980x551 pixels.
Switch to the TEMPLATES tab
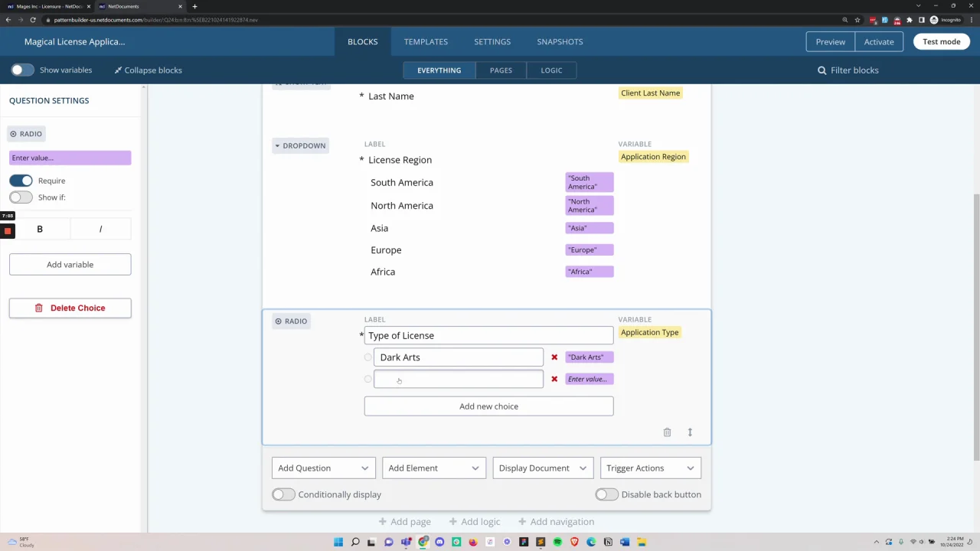point(426,42)
